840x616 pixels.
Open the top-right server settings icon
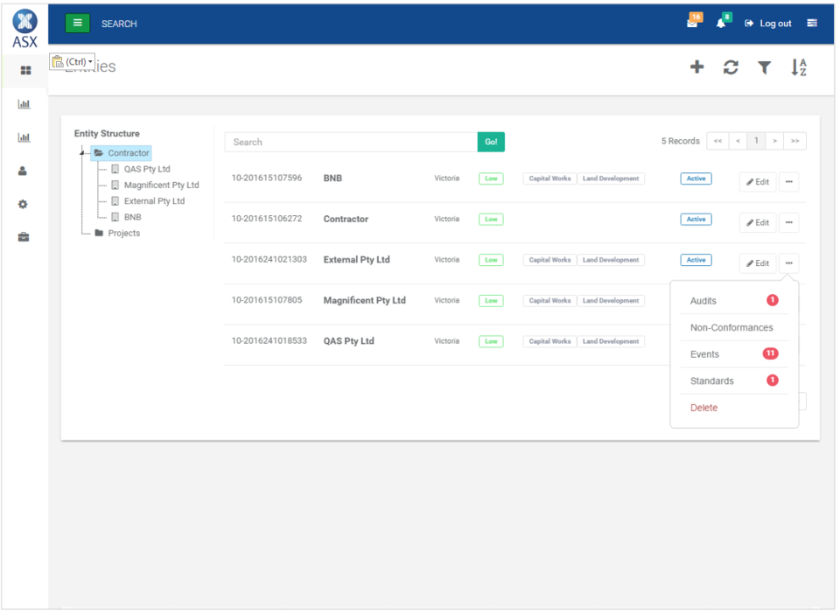[812, 23]
